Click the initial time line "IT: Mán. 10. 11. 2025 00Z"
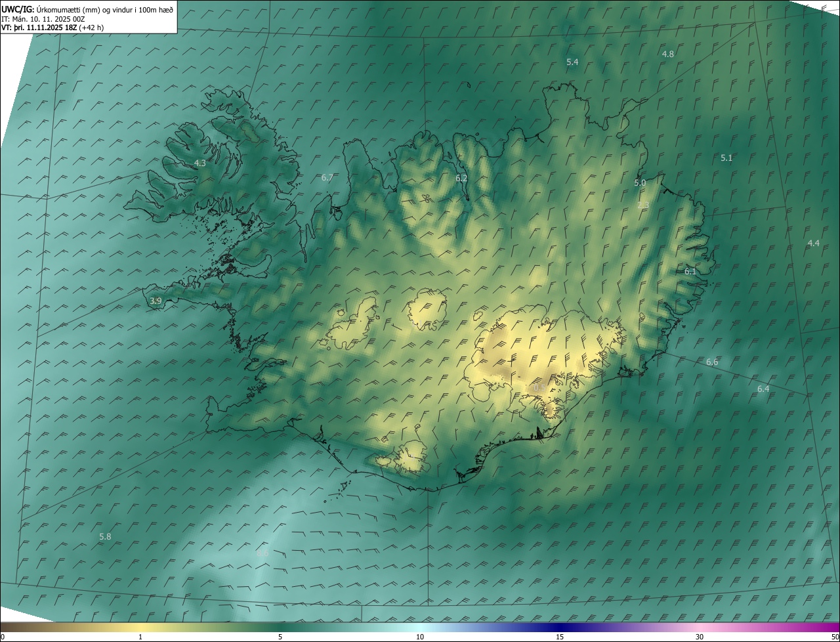Screen dimensions: 840x642 (43, 18)
